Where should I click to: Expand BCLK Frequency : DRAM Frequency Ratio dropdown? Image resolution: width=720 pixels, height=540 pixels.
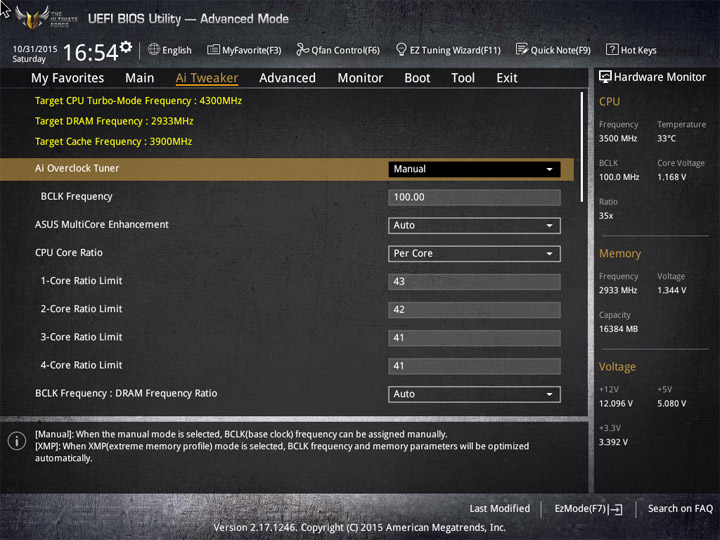coord(474,394)
